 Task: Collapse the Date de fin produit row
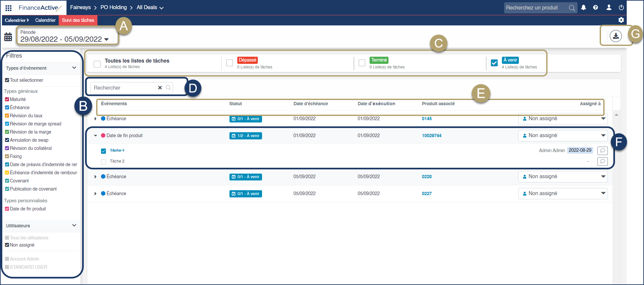95,135
